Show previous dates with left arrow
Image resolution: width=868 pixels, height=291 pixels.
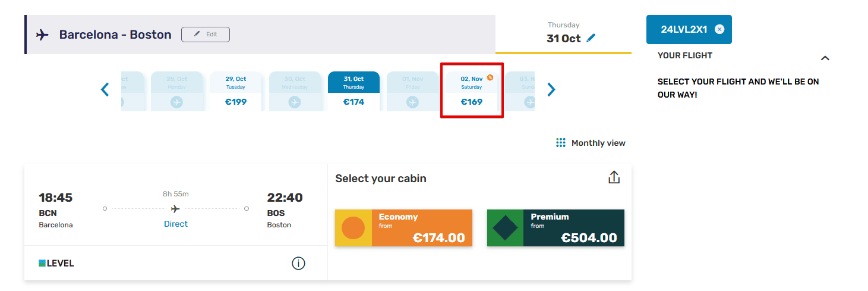(x=105, y=90)
